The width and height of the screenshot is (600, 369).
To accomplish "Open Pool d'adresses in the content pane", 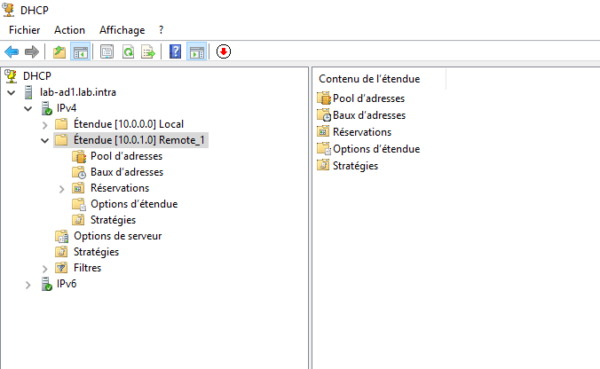I will (368, 98).
